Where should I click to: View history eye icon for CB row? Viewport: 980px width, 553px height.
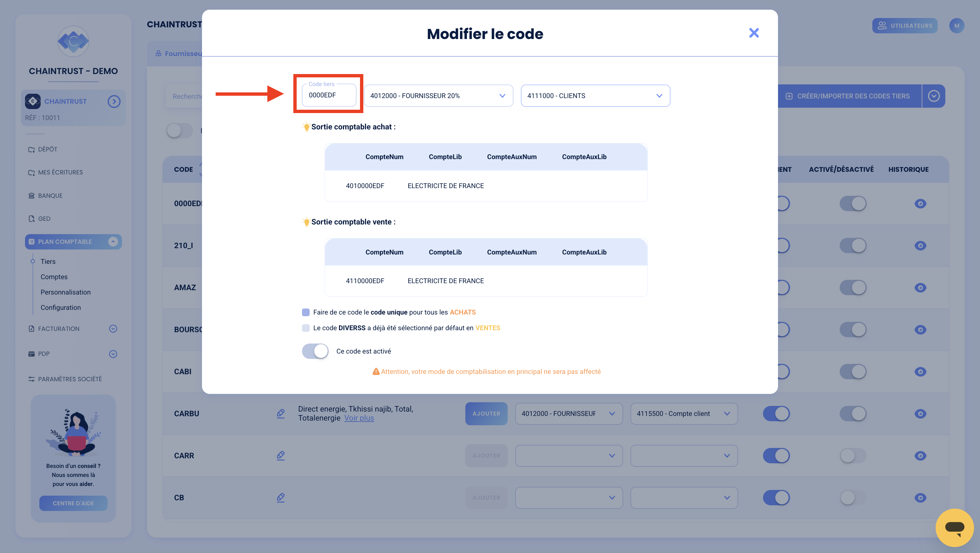point(920,497)
